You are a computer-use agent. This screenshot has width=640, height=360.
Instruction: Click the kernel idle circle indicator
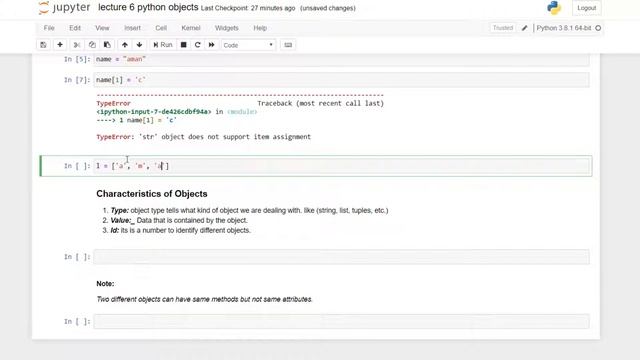[x=598, y=28]
